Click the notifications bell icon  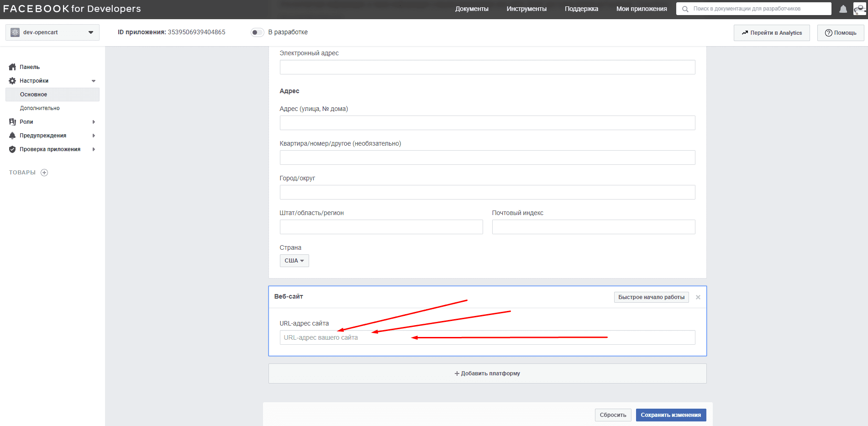pos(843,9)
